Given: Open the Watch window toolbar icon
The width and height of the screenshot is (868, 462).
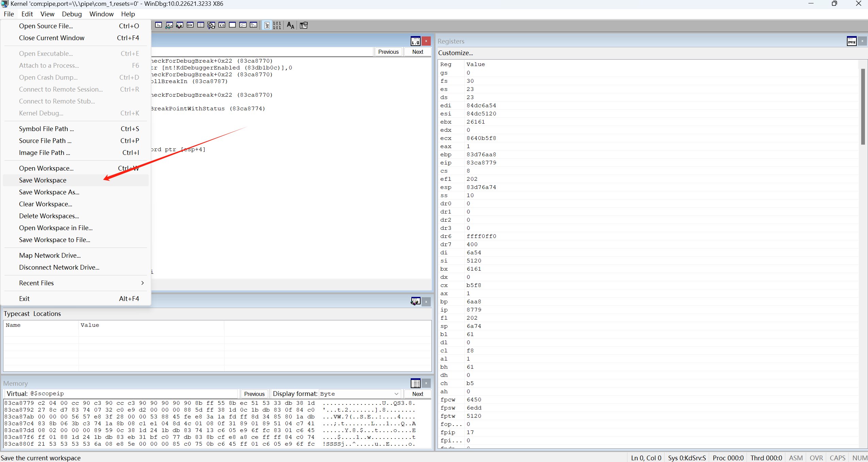Looking at the screenshot, I should click(x=169, y=25).
